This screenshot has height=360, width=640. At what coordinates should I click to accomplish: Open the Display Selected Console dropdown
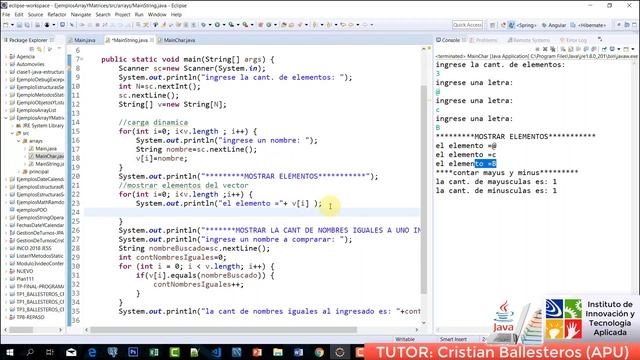click(x=620, y=49)
